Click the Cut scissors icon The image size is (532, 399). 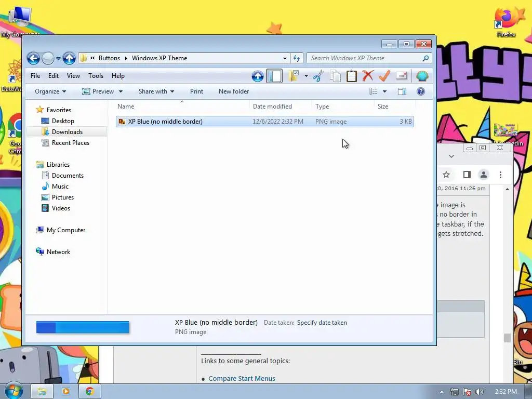[x=318, y=76]
